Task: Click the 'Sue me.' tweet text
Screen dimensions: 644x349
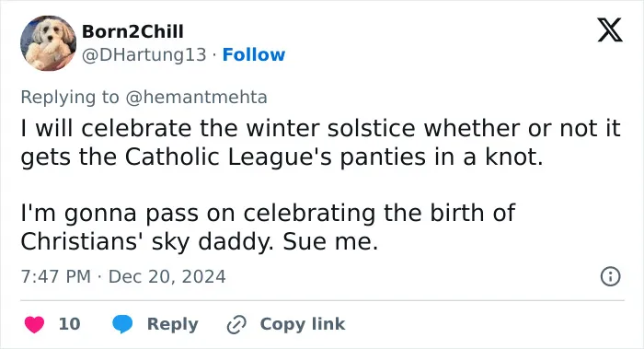Action: pyautogui.click(x=330, y=241)
